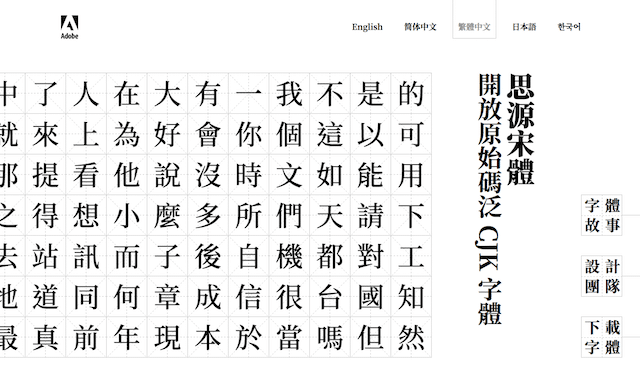Select the 機 character cell
This screenshot has width=640, height=381.
point(289,256)
